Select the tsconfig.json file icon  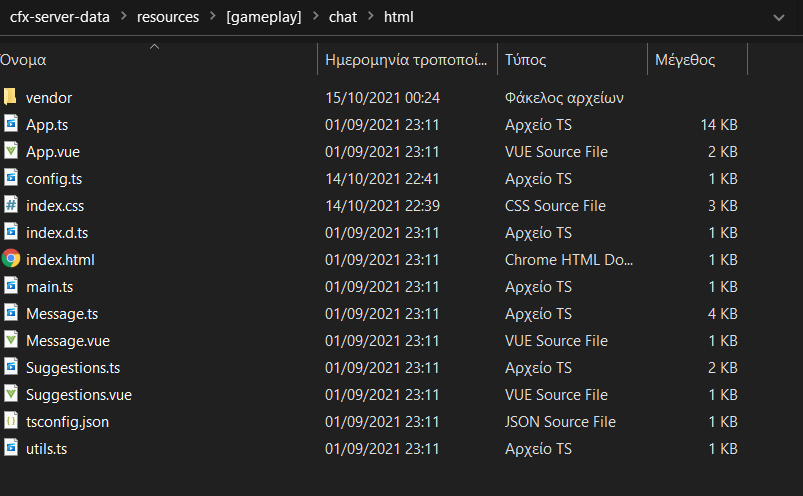[x=11, y=421]
